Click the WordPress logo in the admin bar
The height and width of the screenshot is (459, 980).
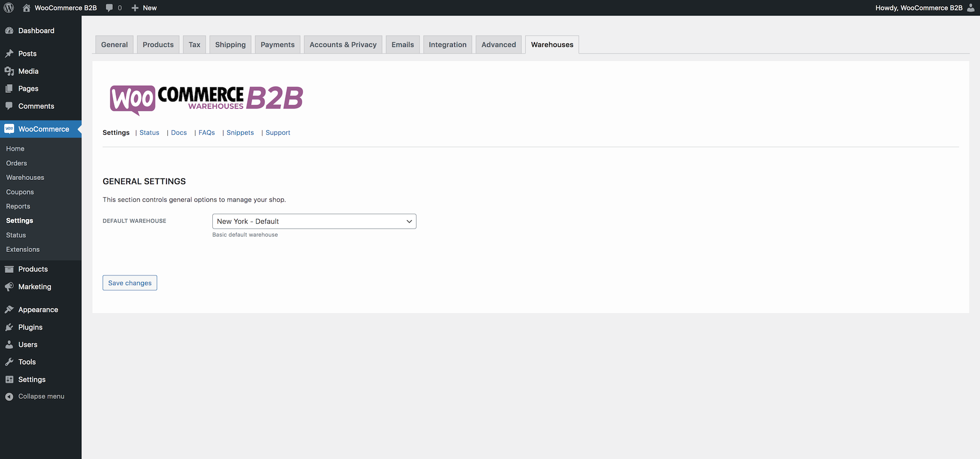8,8
